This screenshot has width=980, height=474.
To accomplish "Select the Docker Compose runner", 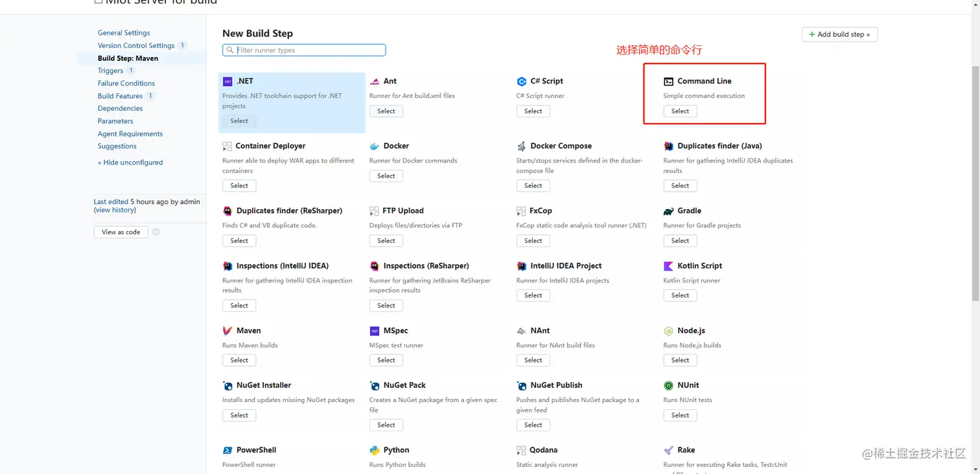I will pos(533,186).
